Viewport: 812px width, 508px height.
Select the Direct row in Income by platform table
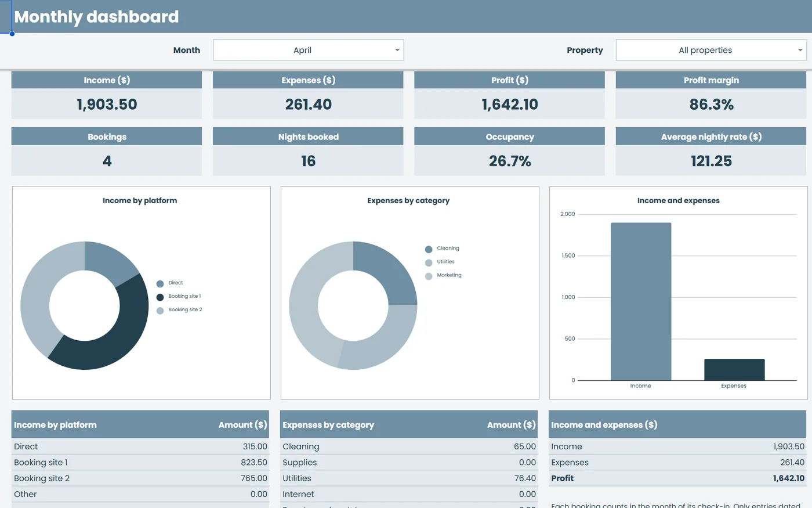pyautogui.click(x=140, y=446)
